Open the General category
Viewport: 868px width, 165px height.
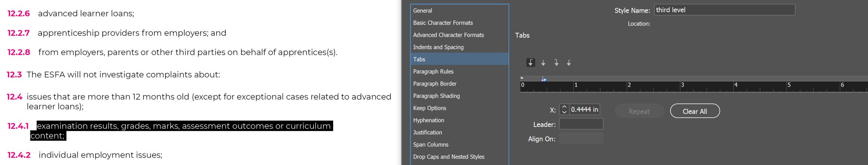pyautogui.click(x=422, y=11)
